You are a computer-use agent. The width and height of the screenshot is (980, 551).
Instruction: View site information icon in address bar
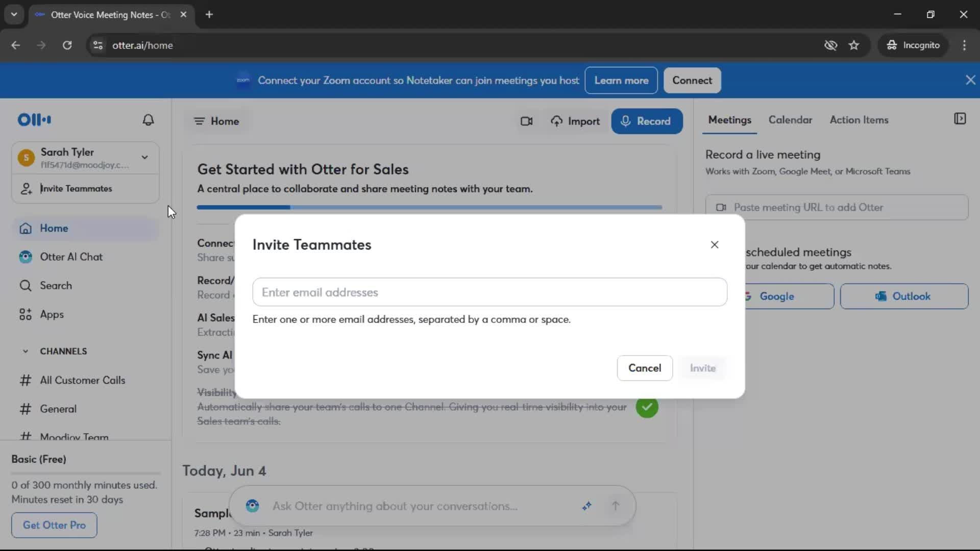pos(98,45)
